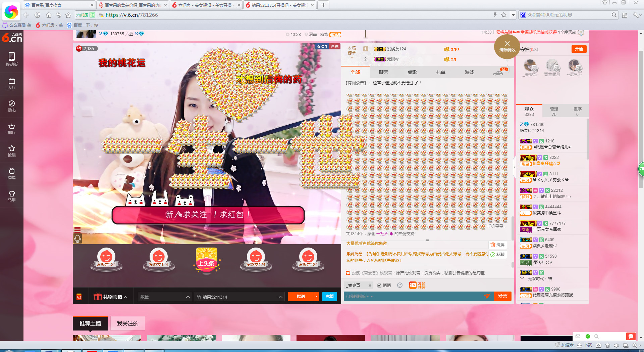Click the paper plane send icon
Viewport: 644px width, 352px height.
pyautogui.click(x=487, y=296)
